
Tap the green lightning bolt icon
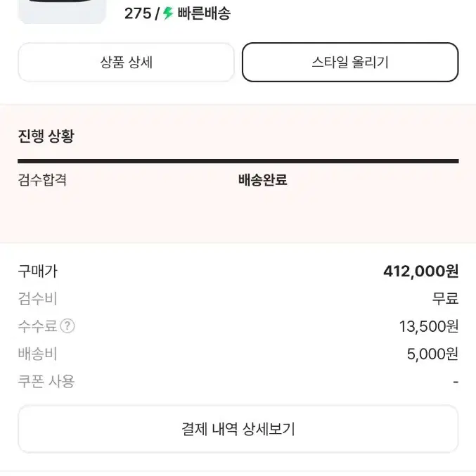pos(167,13)
